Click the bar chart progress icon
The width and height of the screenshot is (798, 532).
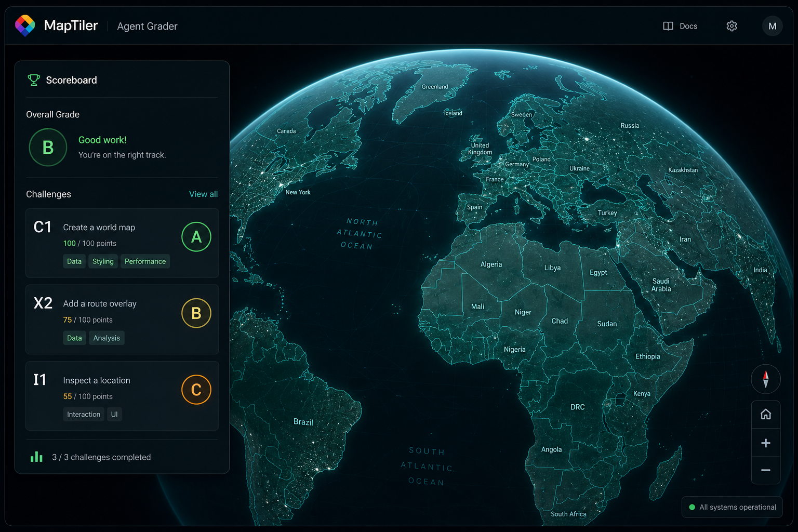36,457
